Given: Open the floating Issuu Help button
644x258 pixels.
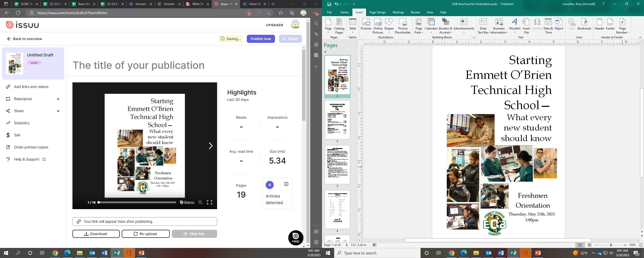Looking at the screenshot, I should point(296,238).
